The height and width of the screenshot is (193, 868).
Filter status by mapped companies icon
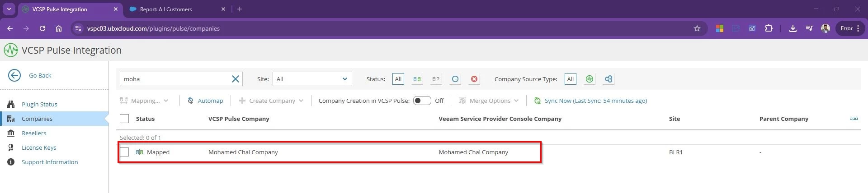pos(417,79)
